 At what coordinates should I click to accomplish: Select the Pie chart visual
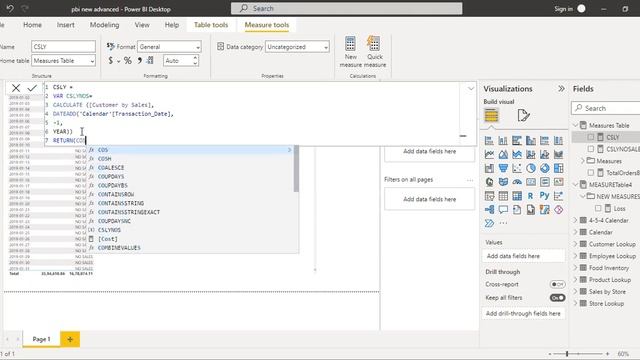pyautogui.click(x=531, y=168)
